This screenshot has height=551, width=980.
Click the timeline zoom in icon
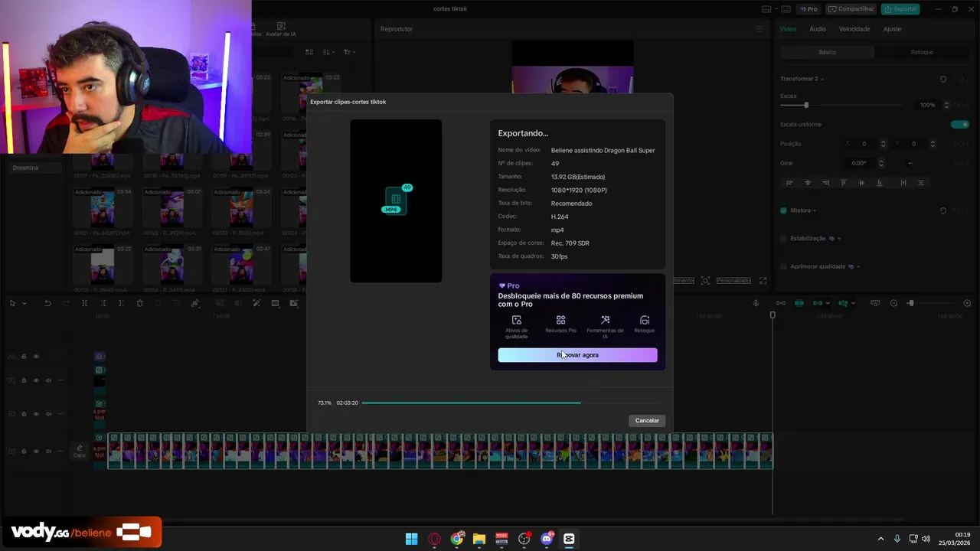click(x=967, y=303)
